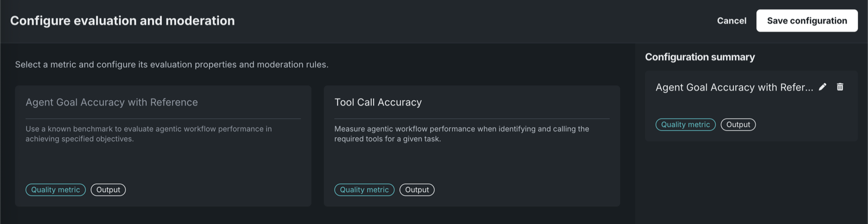Click the Configure evaluation and moderation title
868x224 pixels.
pyautogui.click(x=122, y=21)
